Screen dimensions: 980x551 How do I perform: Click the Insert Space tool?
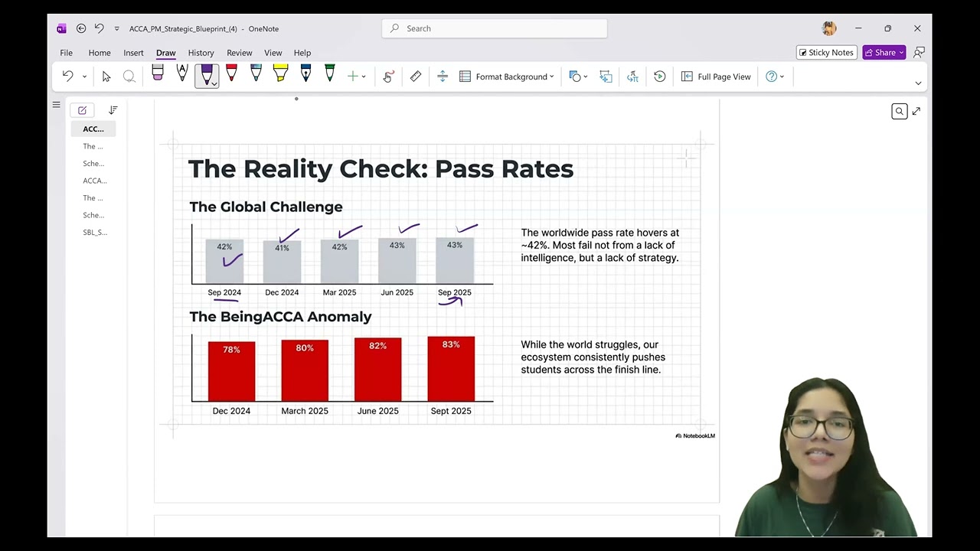pyautogui.click(x=443, y=77)
